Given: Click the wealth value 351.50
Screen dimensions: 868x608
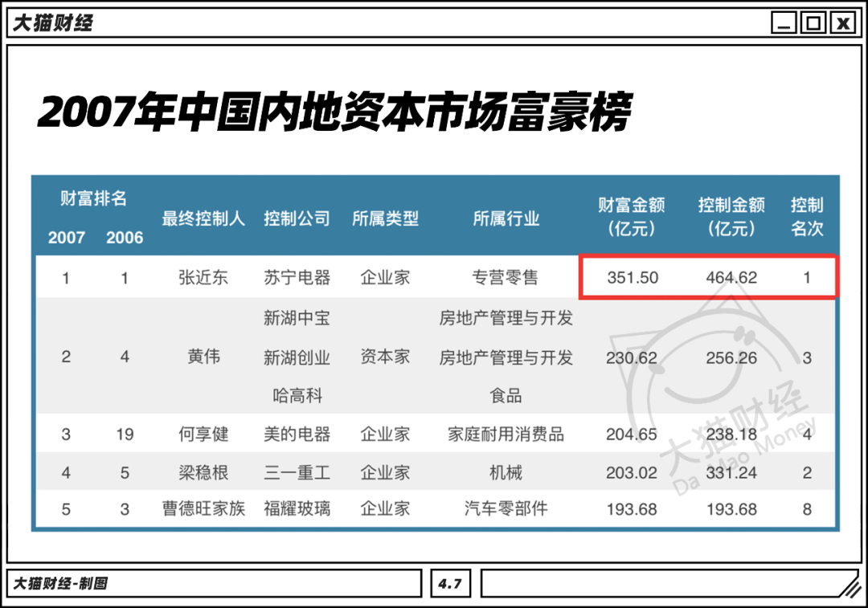Looking at the screenshot, I should pyautogui.click(x=633, y=277).
